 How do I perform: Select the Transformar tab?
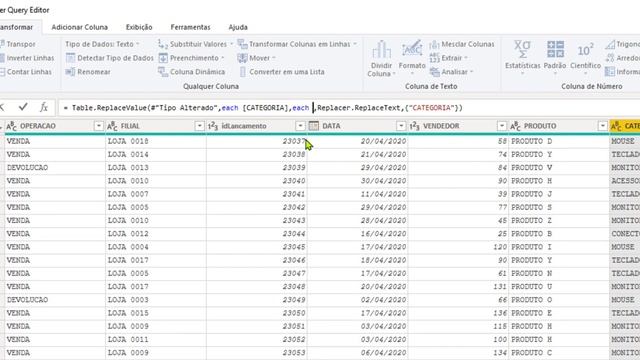(16, 27)
